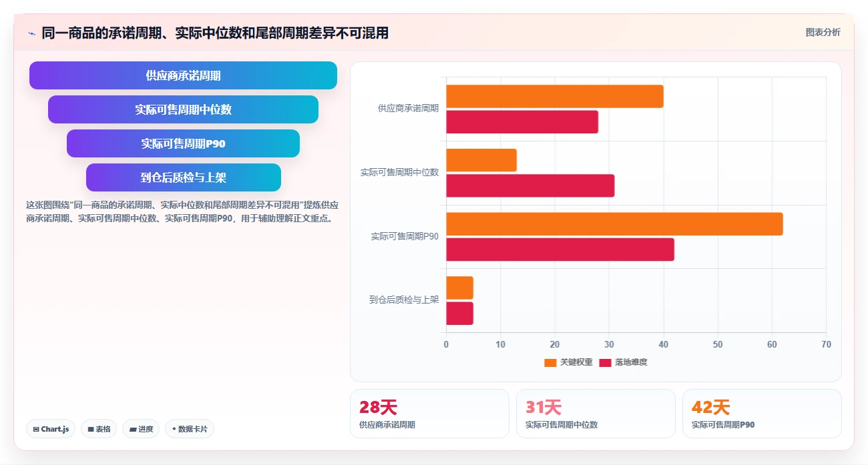Select the 实际可售周期中位数 funnel stage
Screen dimensions: 868x465
(183, 109)
